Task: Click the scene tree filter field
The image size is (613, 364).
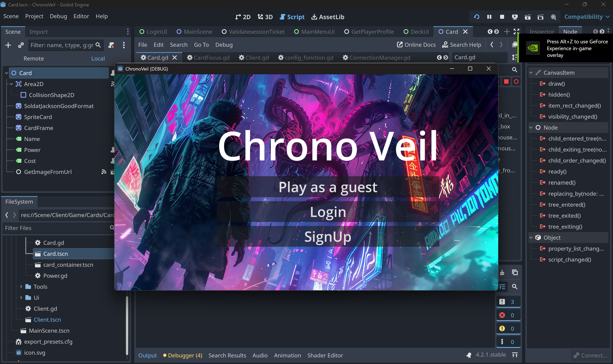Action: (66, 45)
